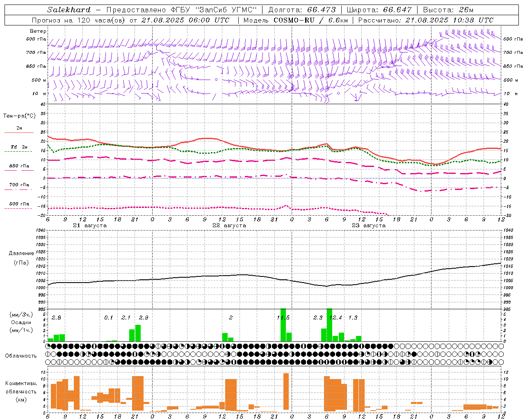Image resolution: width=525 pixels, height=420 pixels.
Task: Click the 1.3 precipitation total
Action: pyautogui.click(x=353, y=317)
